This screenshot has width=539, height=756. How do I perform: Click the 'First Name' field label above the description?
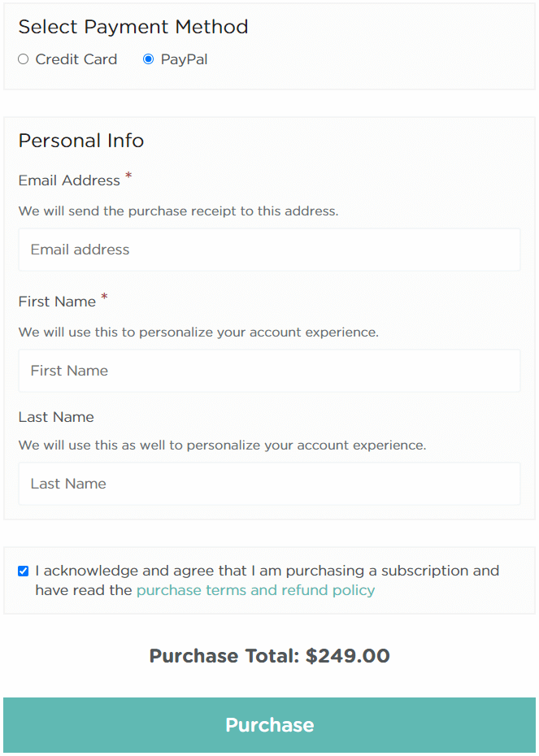(x=57, y=302)
